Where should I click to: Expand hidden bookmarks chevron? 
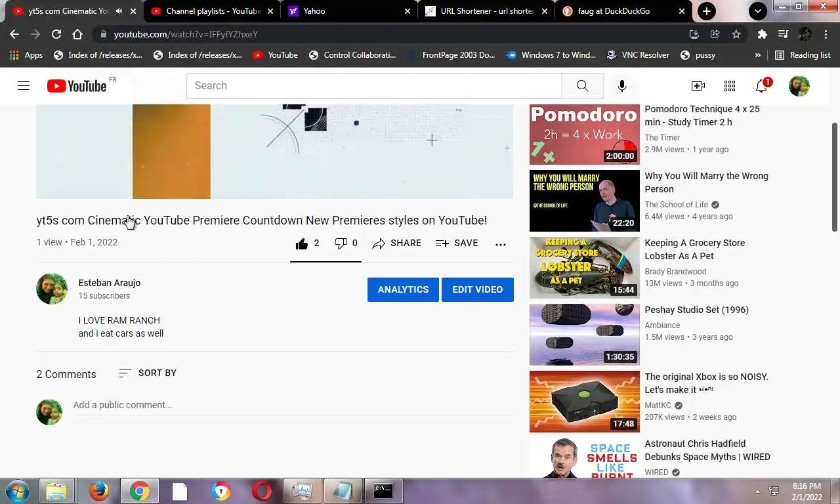(758, 55)
